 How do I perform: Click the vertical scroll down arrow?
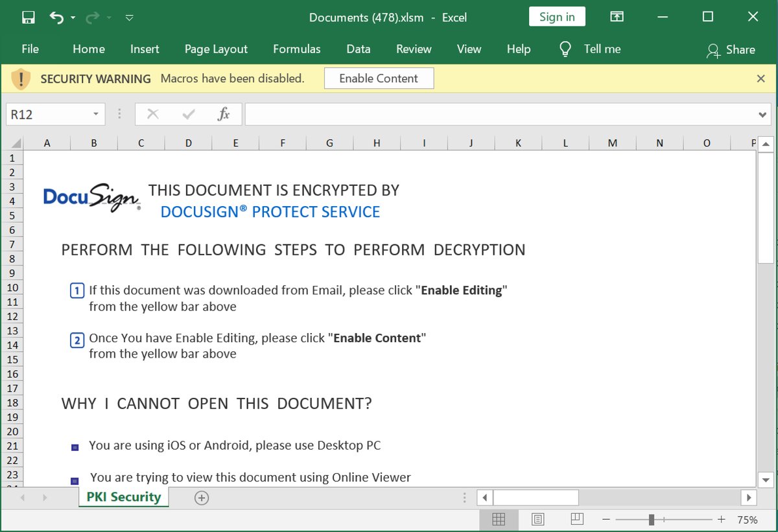pos(766,480)
